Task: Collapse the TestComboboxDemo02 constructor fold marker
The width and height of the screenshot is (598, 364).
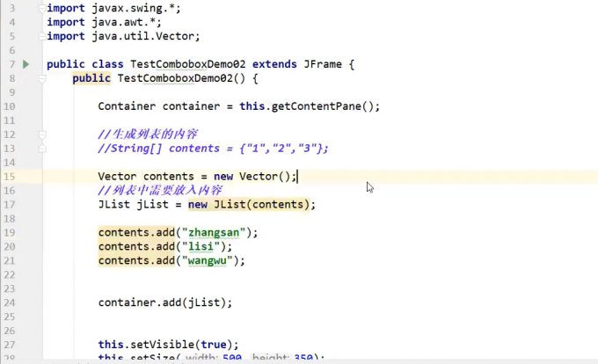Action: (41, 78)
